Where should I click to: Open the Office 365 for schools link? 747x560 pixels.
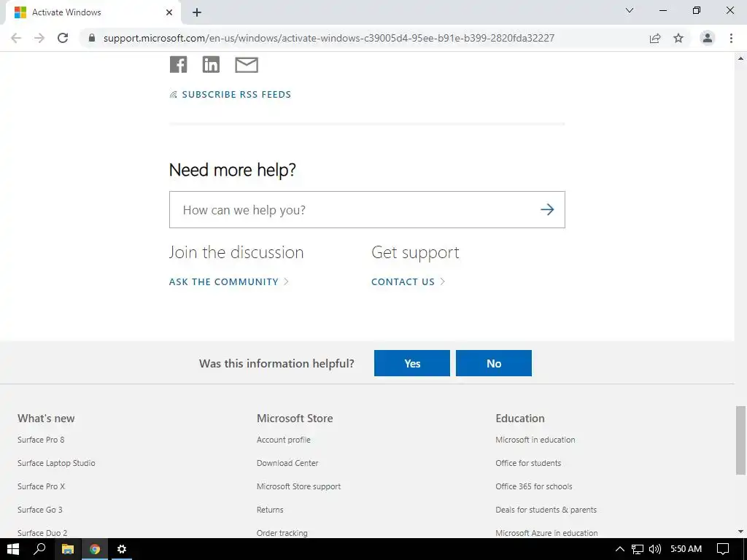click(533, 486)
